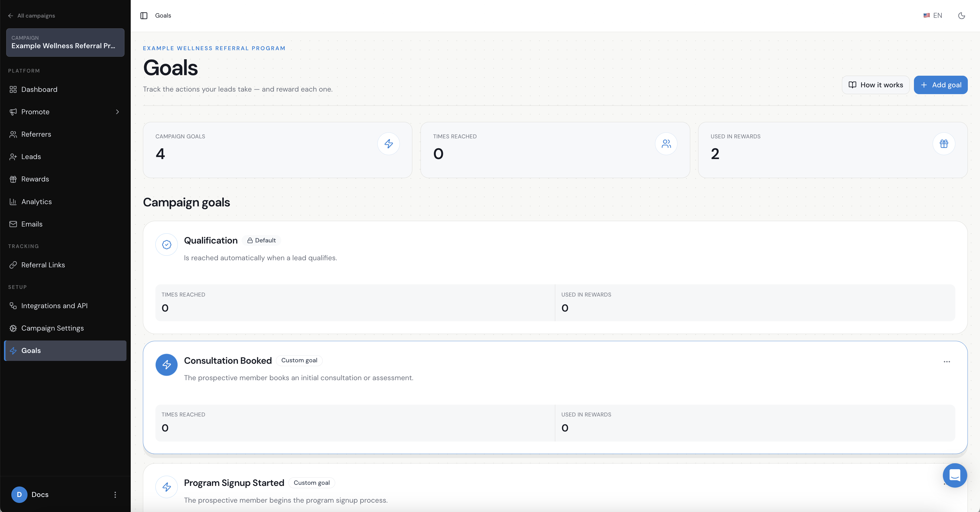980x512 pixels.
Task: Click the people icon in Times Reached card
Action: [x=666, y=144]
